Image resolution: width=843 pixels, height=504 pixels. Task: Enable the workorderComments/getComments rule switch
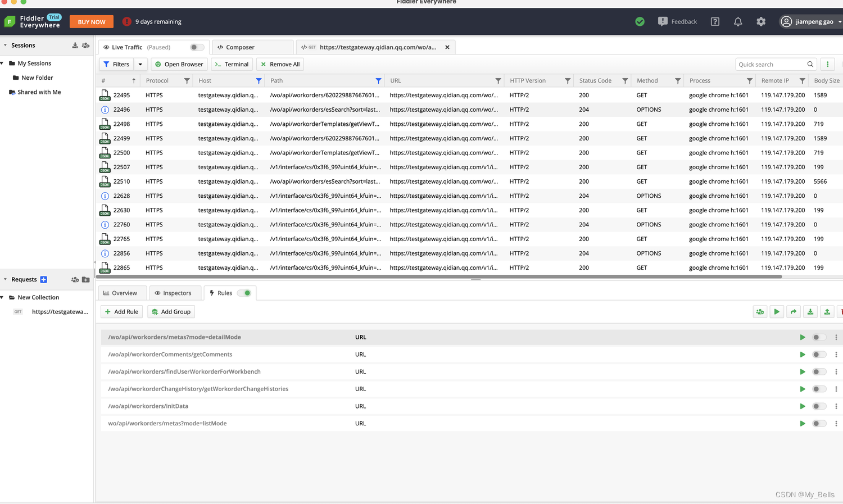819,355
